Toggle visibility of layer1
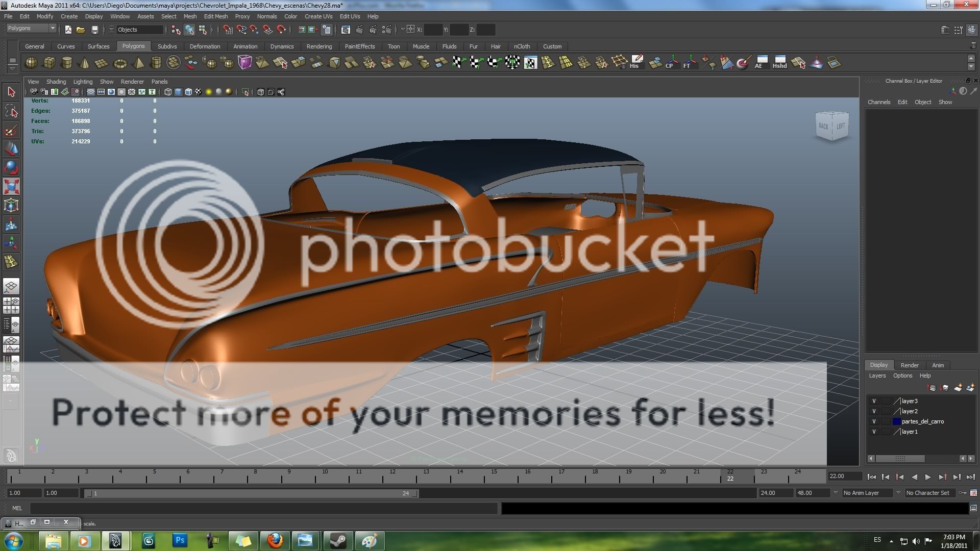The height and width of the screenshot is (551, 980). coord(874,432)
